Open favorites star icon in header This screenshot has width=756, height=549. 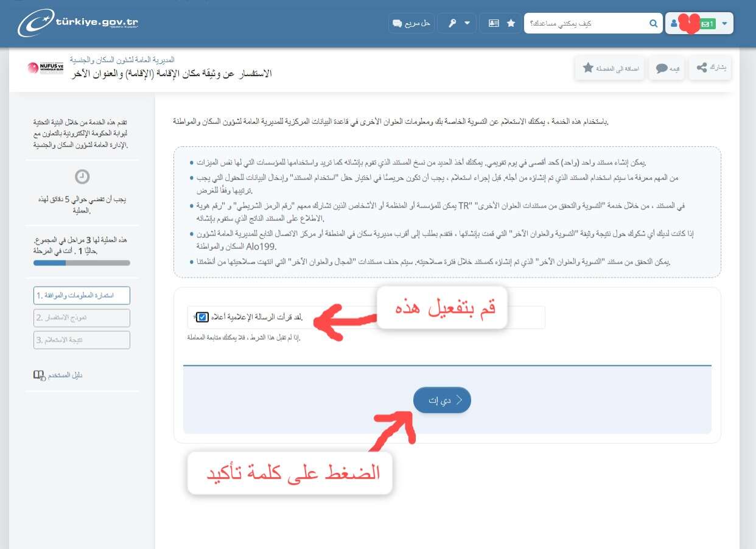(511, 24)
